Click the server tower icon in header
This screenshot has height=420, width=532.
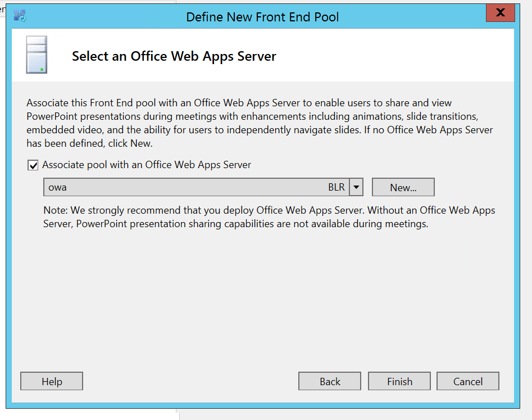(37, 55)
